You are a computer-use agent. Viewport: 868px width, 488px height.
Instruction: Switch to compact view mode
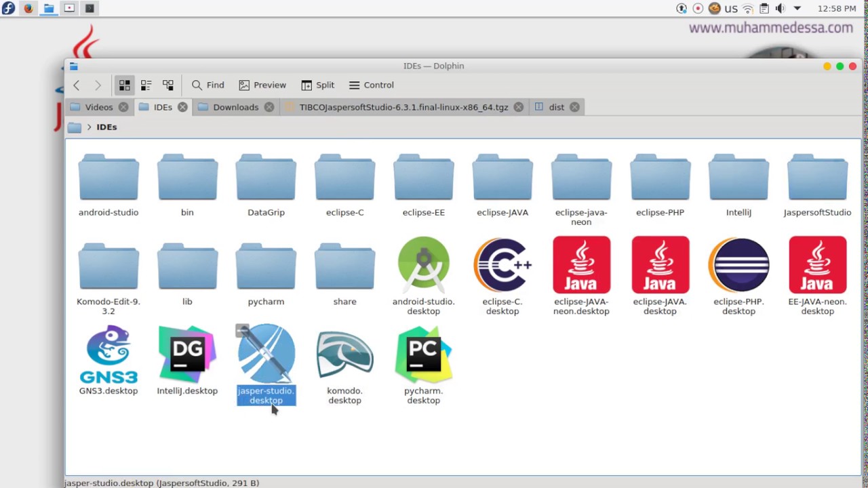click(x=146, y=85)
